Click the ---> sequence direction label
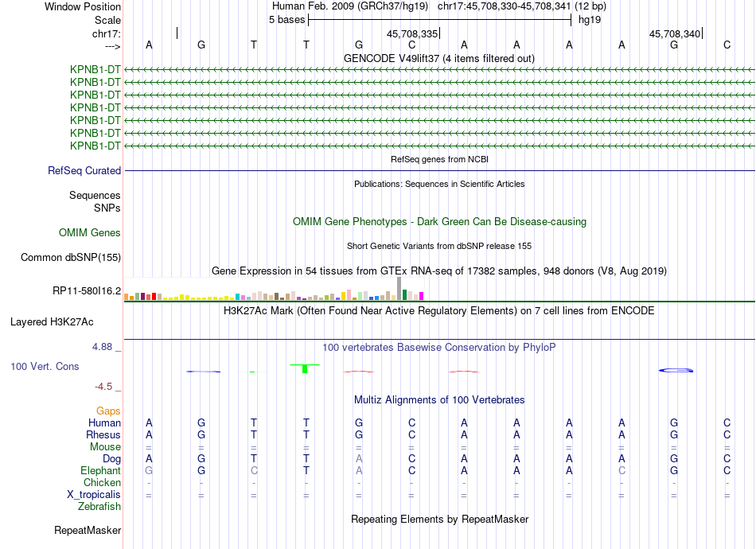The height and width of the screenshot is (549, 756). coord(113,46)
